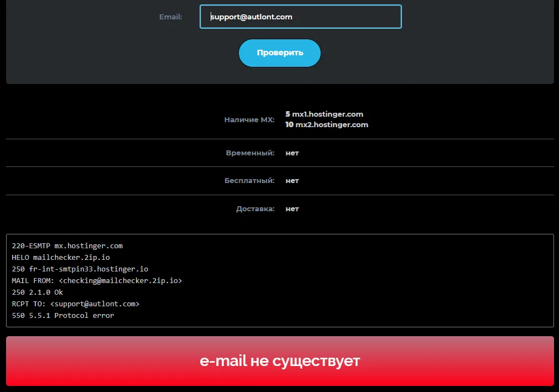Click the нет value next to Доставка
The width and height of the screenshot is (559, 392).
(292, 209)
